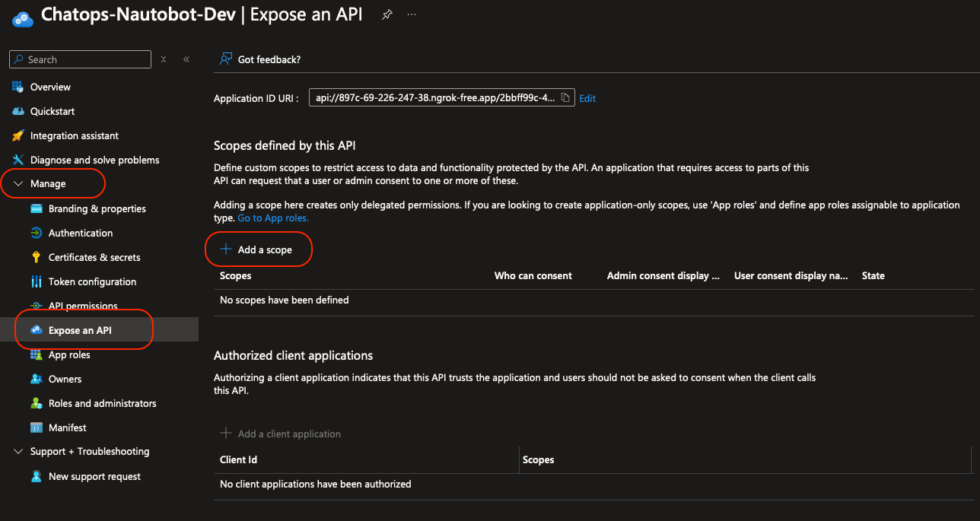Click 'No client applications have been authorized' row
Screen dimensions: 980x521
593,484
